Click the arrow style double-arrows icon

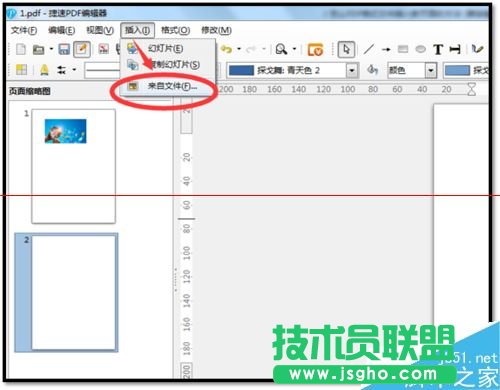click(x=61, y=70)
